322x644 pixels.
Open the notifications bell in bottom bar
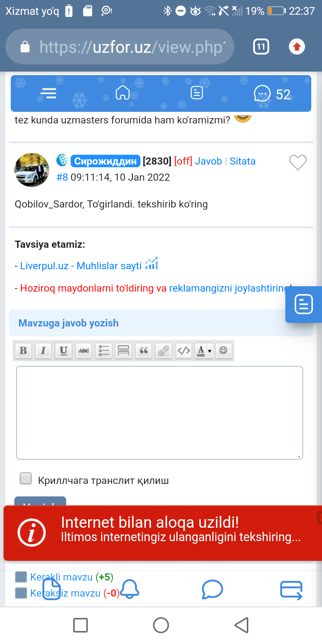tap(130, 589)
